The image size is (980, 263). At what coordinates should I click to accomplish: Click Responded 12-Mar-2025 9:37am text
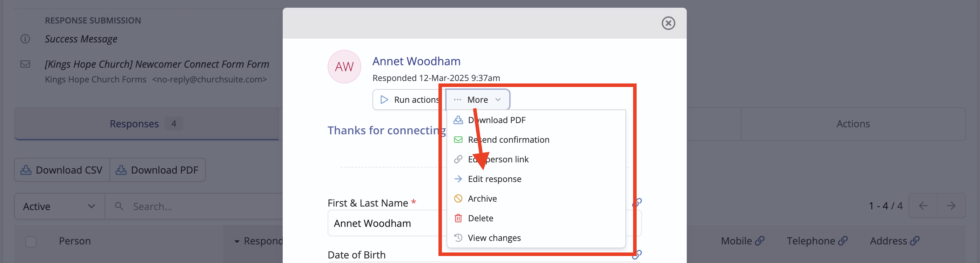point(436,78)
